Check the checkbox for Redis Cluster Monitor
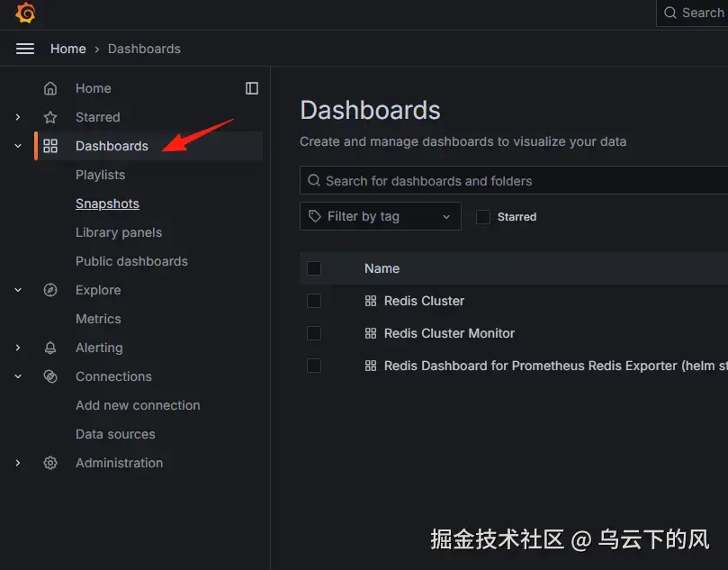The image size is (728, 570). tap(314, 333)
